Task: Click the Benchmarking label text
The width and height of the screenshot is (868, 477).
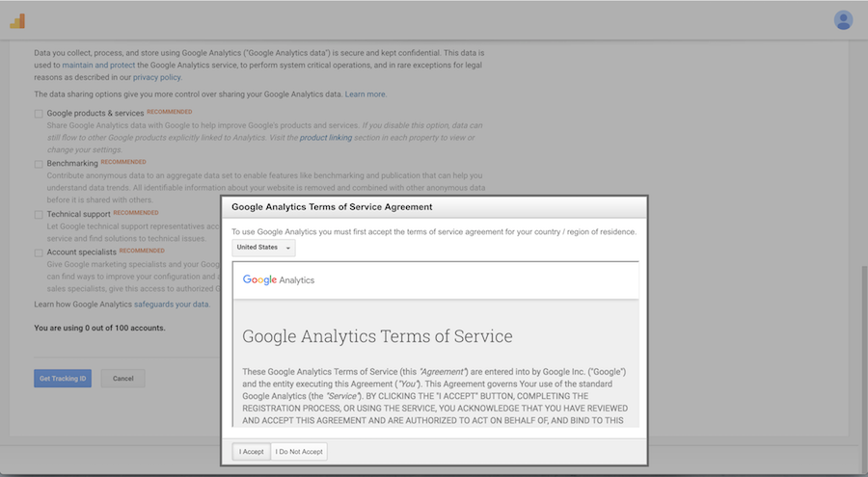Action: (72, 163)
